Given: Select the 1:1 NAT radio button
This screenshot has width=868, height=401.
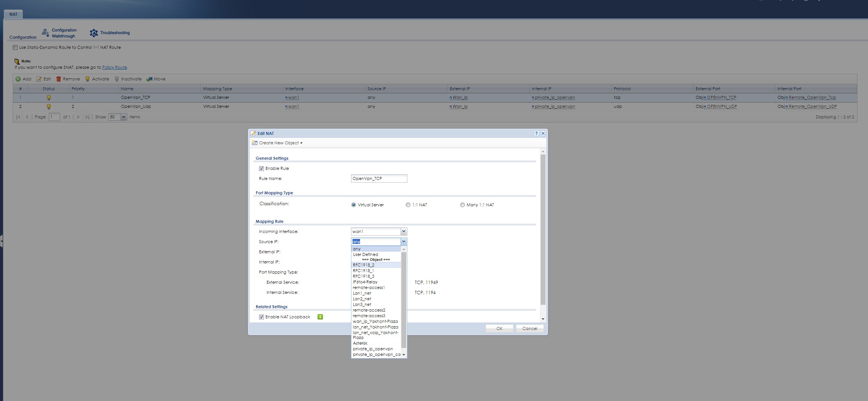Looking at the screenshot, I should (408, 205).
